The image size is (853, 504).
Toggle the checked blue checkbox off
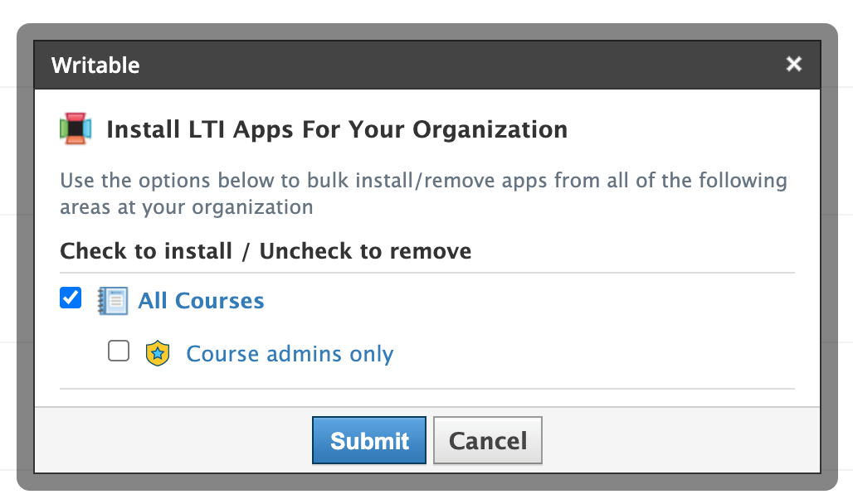tap(70, 298)
